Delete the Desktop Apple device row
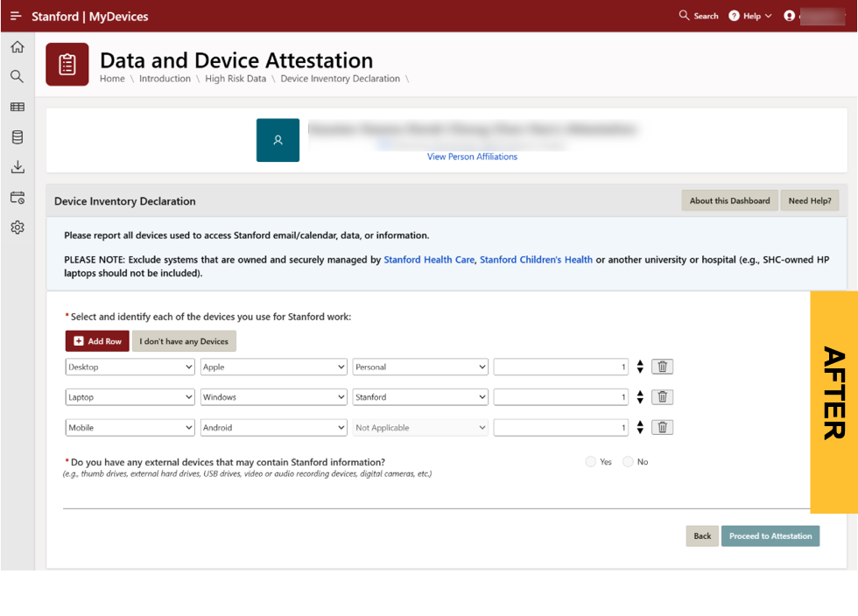Image resolution: width=858 pixels, height=616 pixels. 662,367
